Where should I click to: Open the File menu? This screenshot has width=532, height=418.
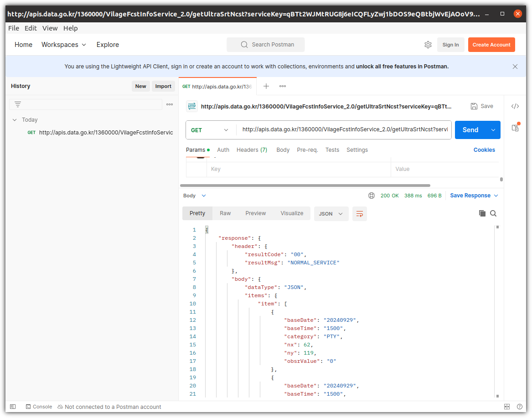[x=14, y=28]
